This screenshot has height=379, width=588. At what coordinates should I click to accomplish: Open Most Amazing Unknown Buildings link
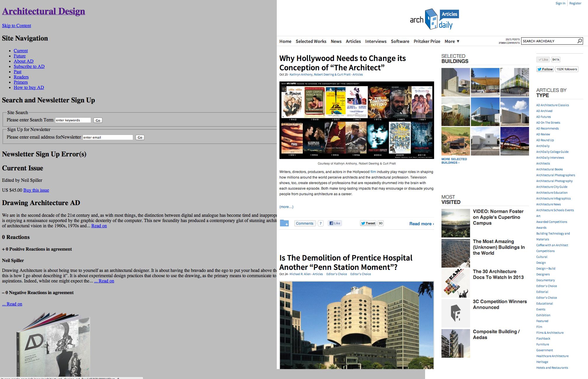499,247
